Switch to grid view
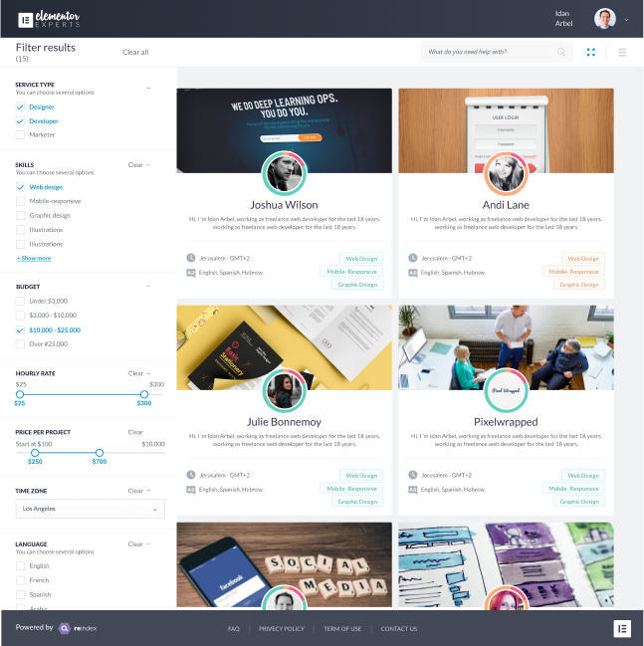644x646 pixels. pos(591,52)
